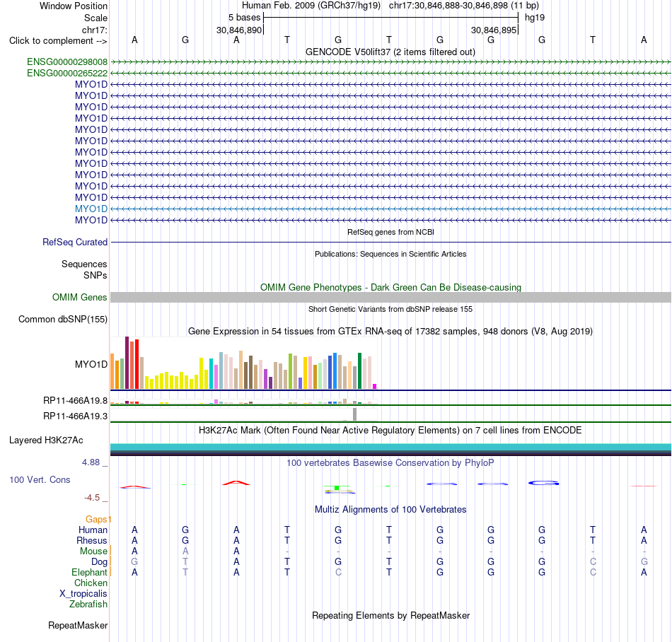Viewport: 672px width, 642px height.
Task: Open the GTEx Gene Expression track title
Action: [390, 332]
